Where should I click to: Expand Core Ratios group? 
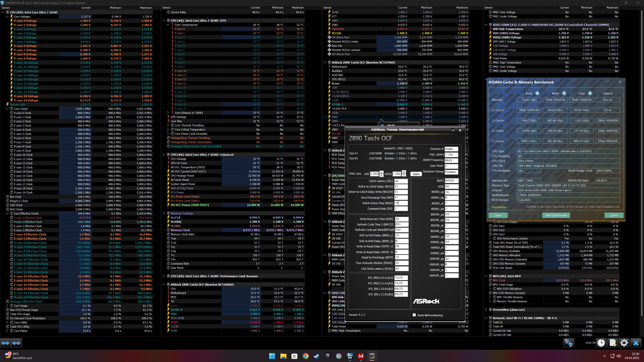click(x=7, y=331)
